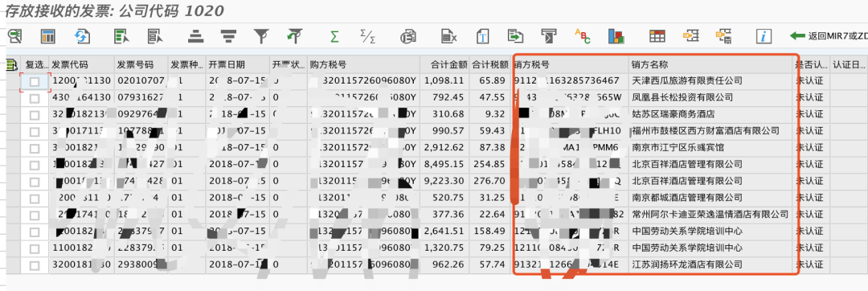The width and height of the screenshot is (868, 291).
Task: Select checkbox for 姑苏区瑞豪商务酒店 row
Action: (35, 115)
